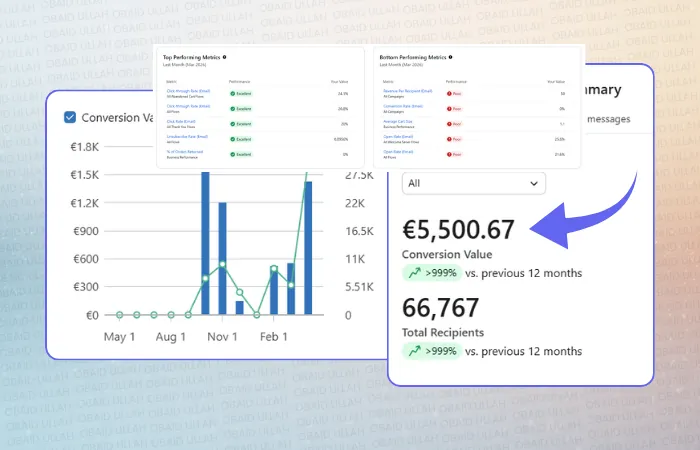700x450 pixels.
Task: Click the tall blue bar reaching €1.2K
Action: click(x=222, y=258)
